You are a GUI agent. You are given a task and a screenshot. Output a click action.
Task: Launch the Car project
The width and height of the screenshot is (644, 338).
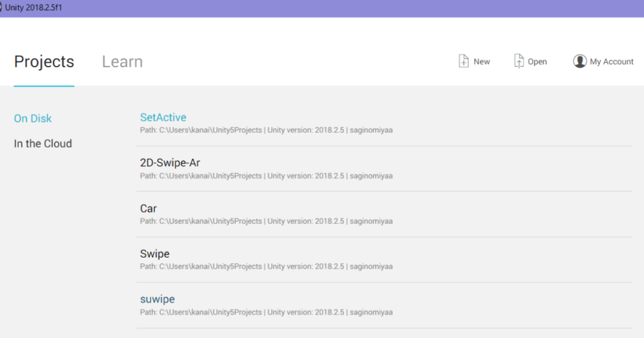[148, 208]
